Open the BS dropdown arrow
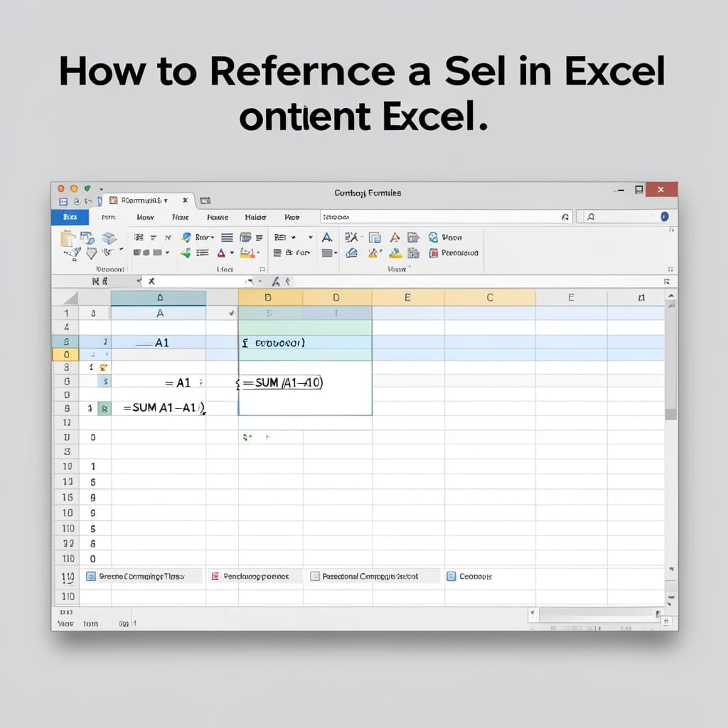 [294, 237]
